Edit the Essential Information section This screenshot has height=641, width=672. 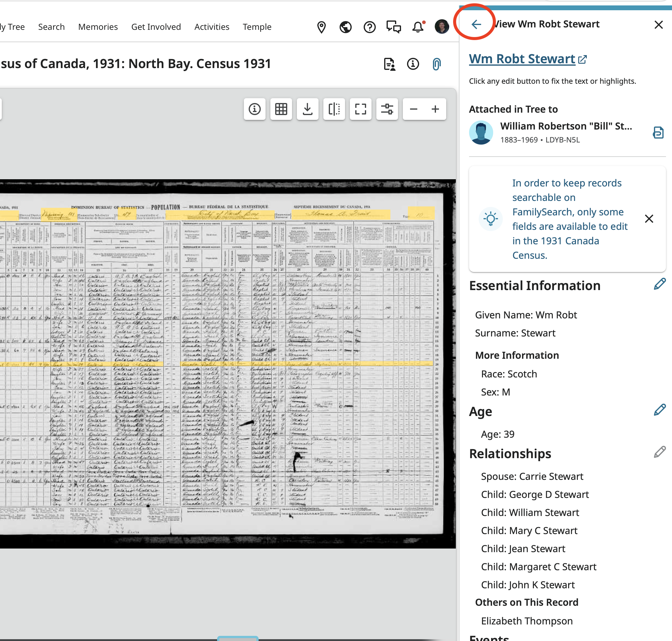tap(659, 284)
